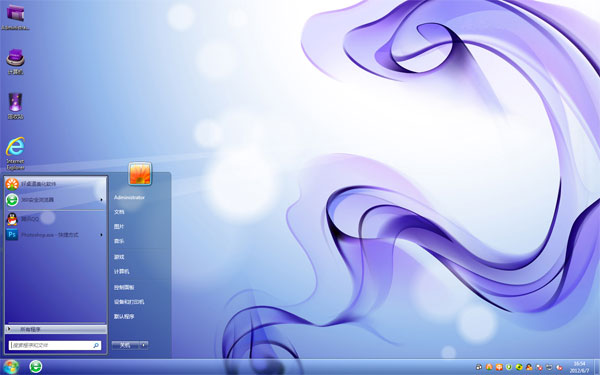This screenshot has height=375, width=600.
Task: Open Default Programs (默认程序) from Start menu
Action: (x=124, y=316)
